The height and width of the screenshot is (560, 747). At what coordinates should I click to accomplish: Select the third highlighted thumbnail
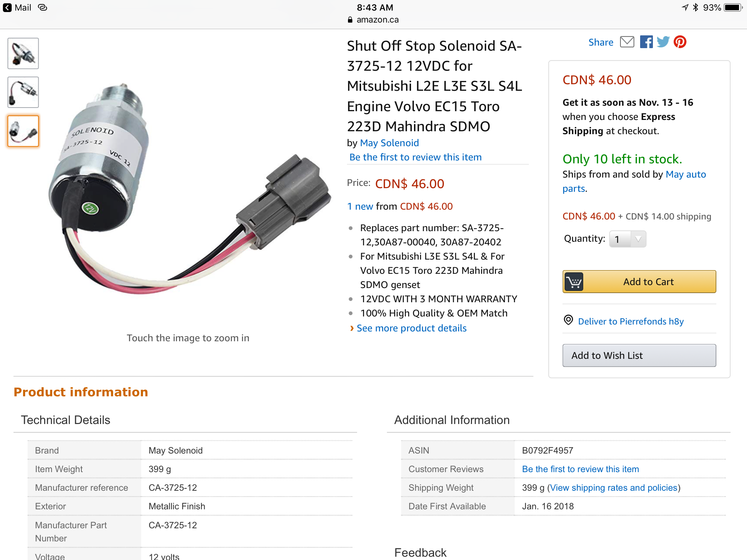(x=23, y=131)
